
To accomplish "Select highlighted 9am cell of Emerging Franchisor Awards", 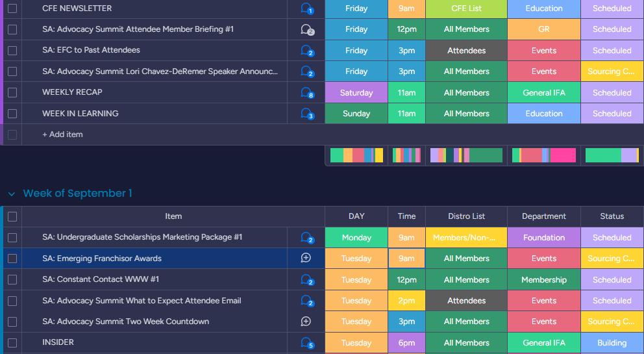I will click(x=406, y=259).
